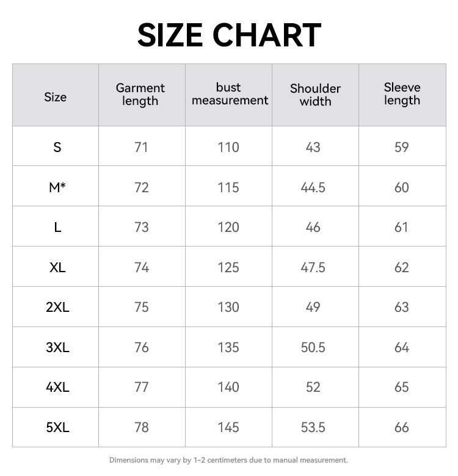Click the 3XL size label
The width and height of the screenshot is (458, 476).
pos(57,347)
